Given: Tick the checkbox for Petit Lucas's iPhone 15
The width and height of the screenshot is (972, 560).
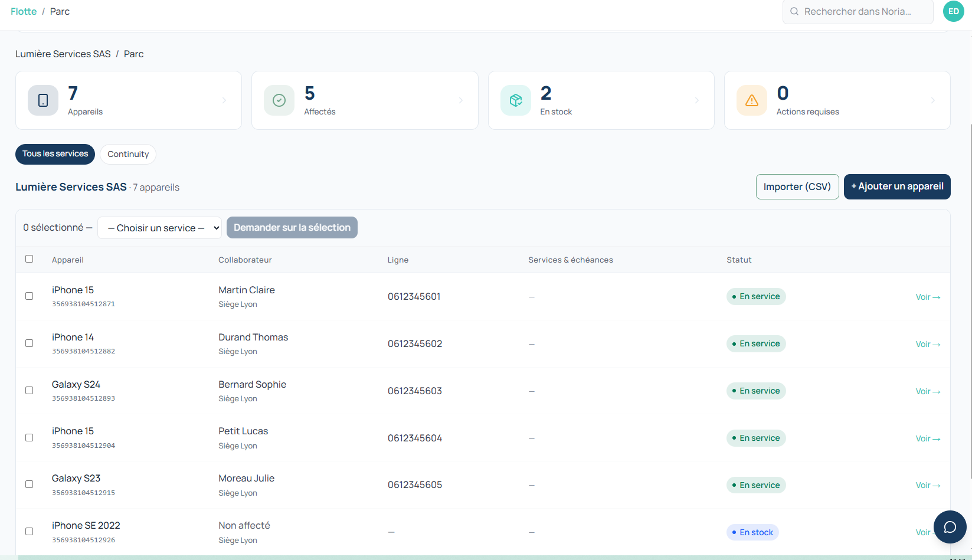Looking at the screenshot, I should pyautogui.click(x=29, y=438).
